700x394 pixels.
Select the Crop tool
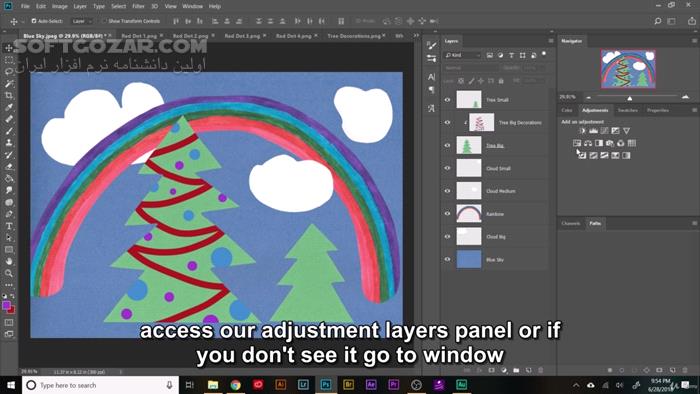[x=9, y=95]
